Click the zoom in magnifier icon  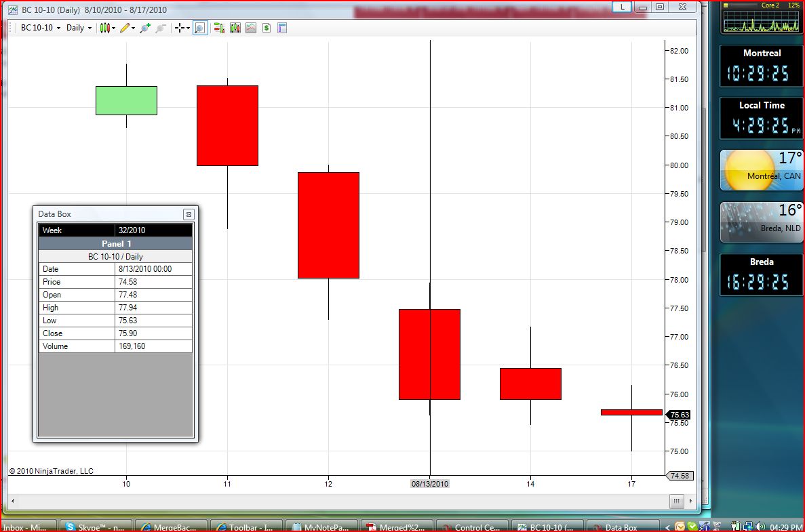tap(145, 28)
